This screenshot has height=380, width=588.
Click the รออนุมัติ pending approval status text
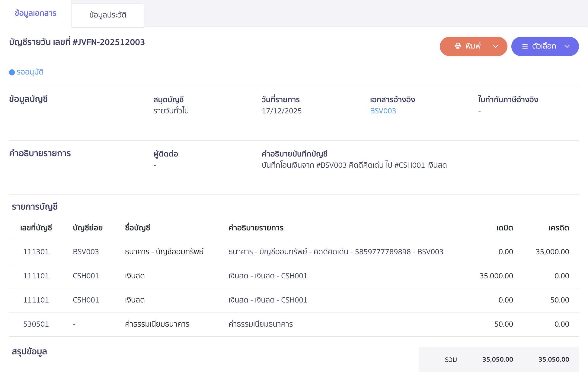click(30, 72)
